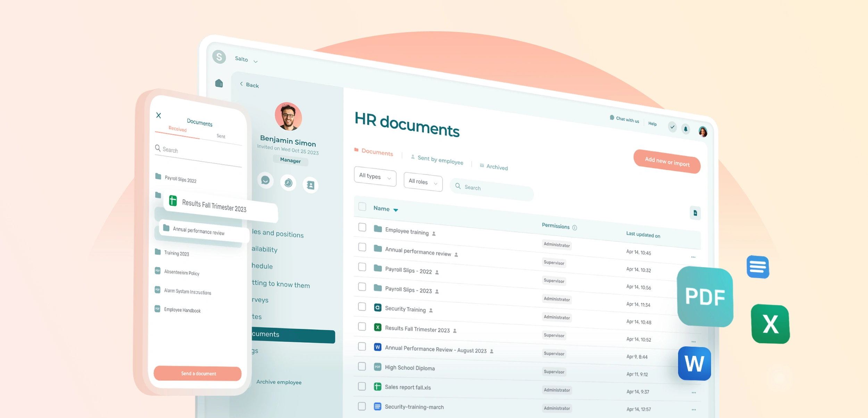
Task: Click the document export icon above table
Action: 695,213
